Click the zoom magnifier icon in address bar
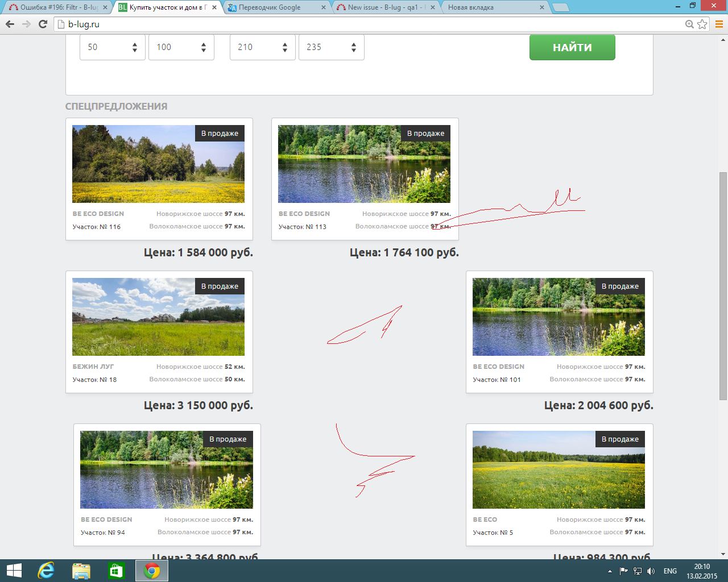 click(689, 24)
